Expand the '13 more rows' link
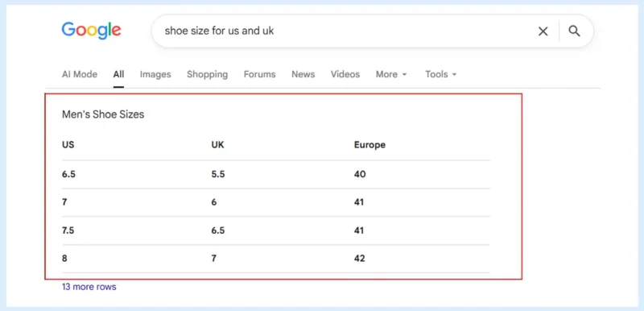This screenshot has height=311, width=644. [89, 287]
